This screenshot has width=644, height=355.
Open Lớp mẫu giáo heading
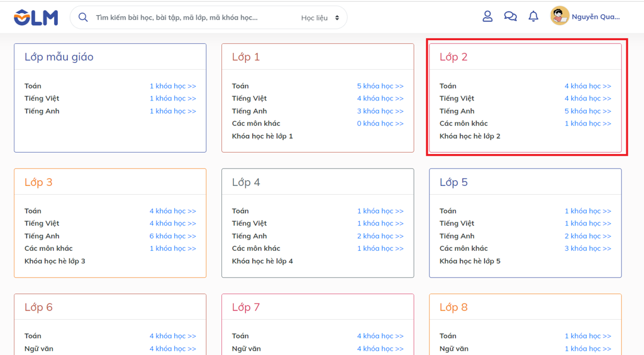[58, 57]
